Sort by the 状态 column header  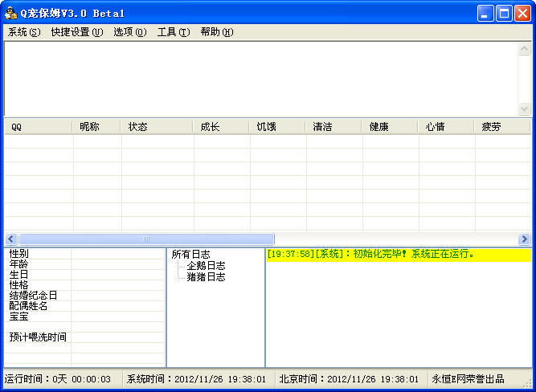click(157, 127)
